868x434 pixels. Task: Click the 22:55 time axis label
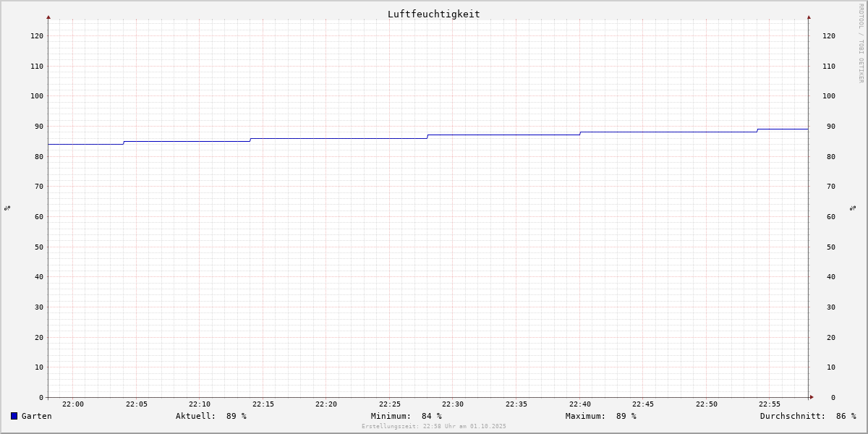point(770,404)
